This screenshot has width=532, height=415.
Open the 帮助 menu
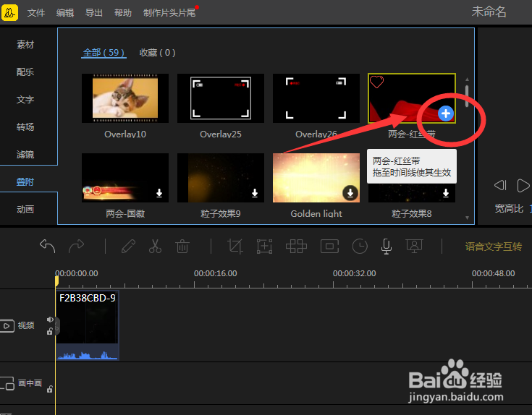coord(123,13)
